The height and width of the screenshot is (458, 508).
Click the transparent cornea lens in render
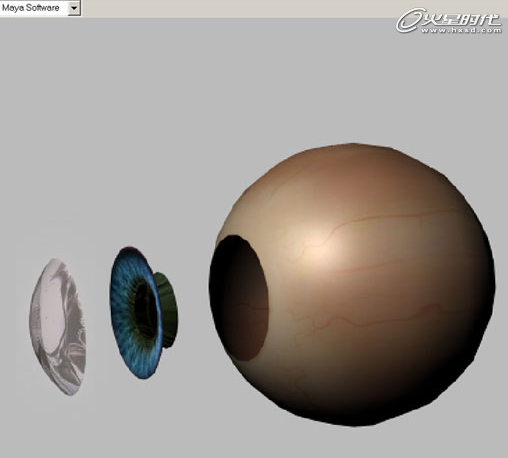[58, 327]
